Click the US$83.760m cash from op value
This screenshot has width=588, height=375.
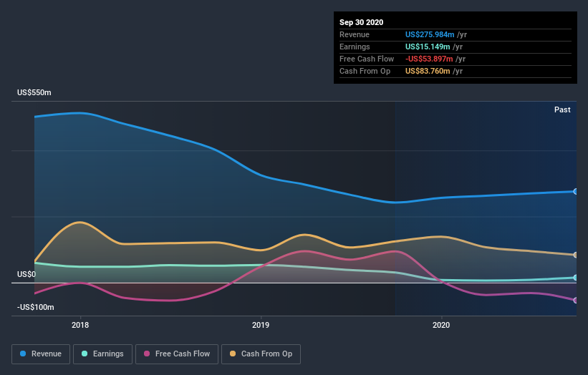(428, 71)
